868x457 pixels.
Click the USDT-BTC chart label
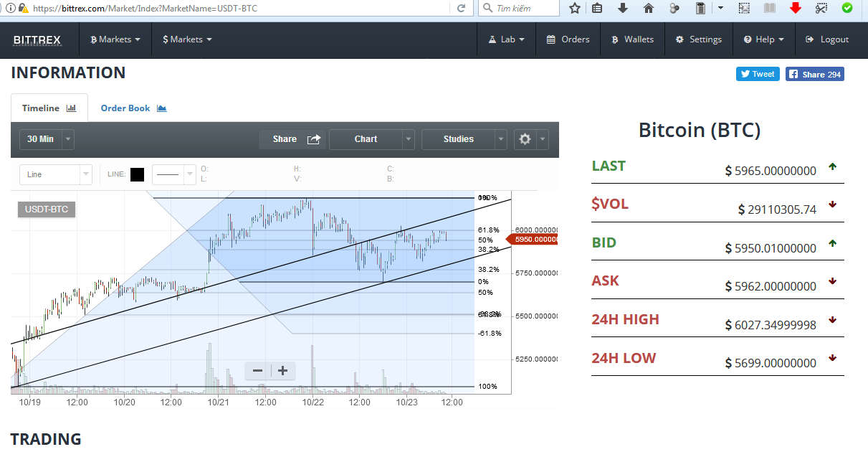pyautogui.click(x=46, y=209)
